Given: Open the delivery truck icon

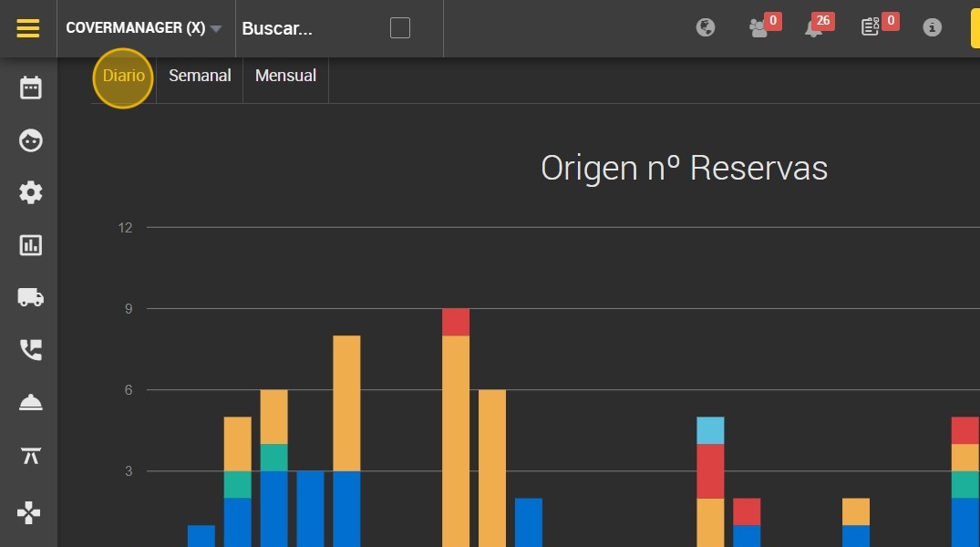Looking at the screenshot, I should pos(31,297).
